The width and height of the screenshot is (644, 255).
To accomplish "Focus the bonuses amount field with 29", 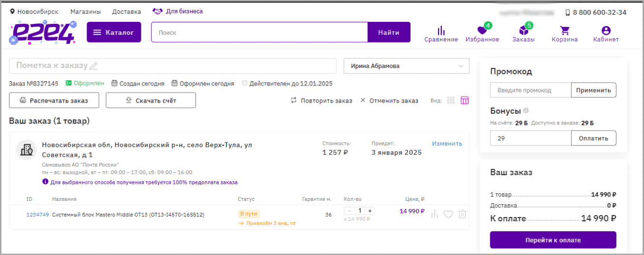I will click(531, 138).
